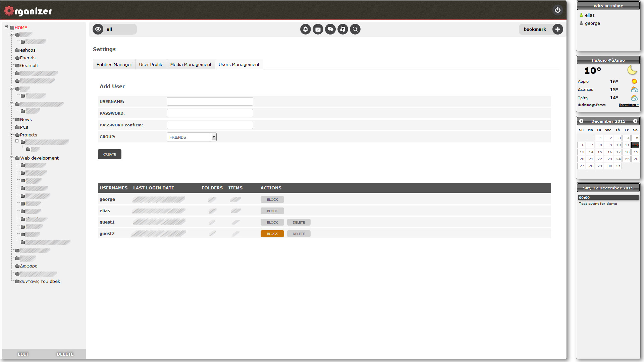Click 'Test event for demo' entry
Viewport: 644px width, 362px height.
(598, 203)
